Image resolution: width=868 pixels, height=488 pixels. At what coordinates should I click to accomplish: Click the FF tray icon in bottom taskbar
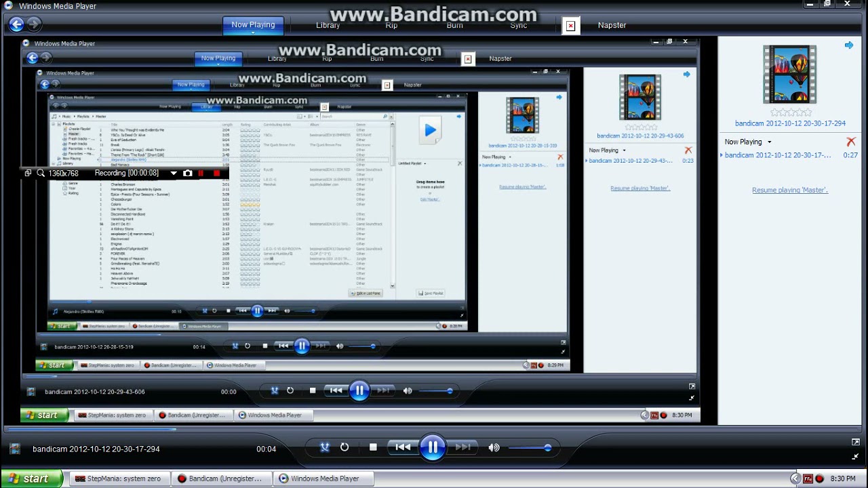click(808, 479)
